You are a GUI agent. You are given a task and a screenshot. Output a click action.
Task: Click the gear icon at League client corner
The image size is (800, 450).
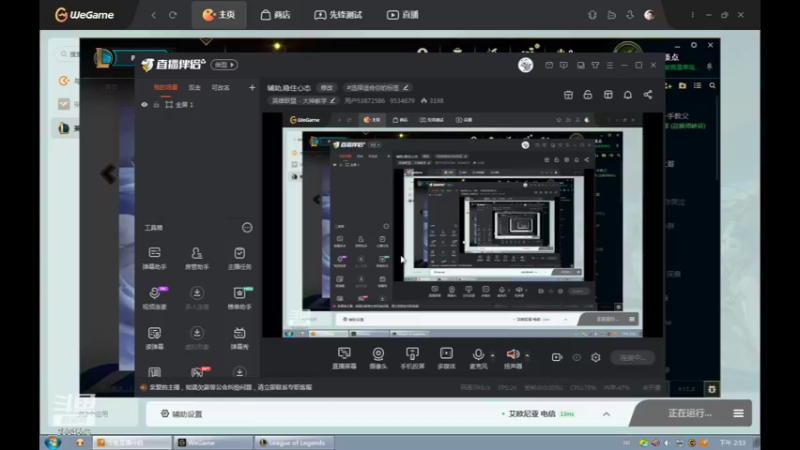(712, 389)
